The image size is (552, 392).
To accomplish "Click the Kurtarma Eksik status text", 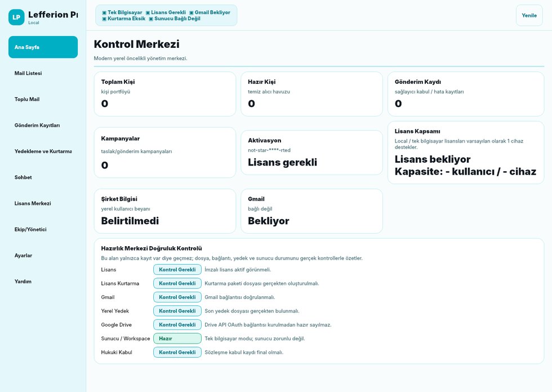I will [126, 19].
